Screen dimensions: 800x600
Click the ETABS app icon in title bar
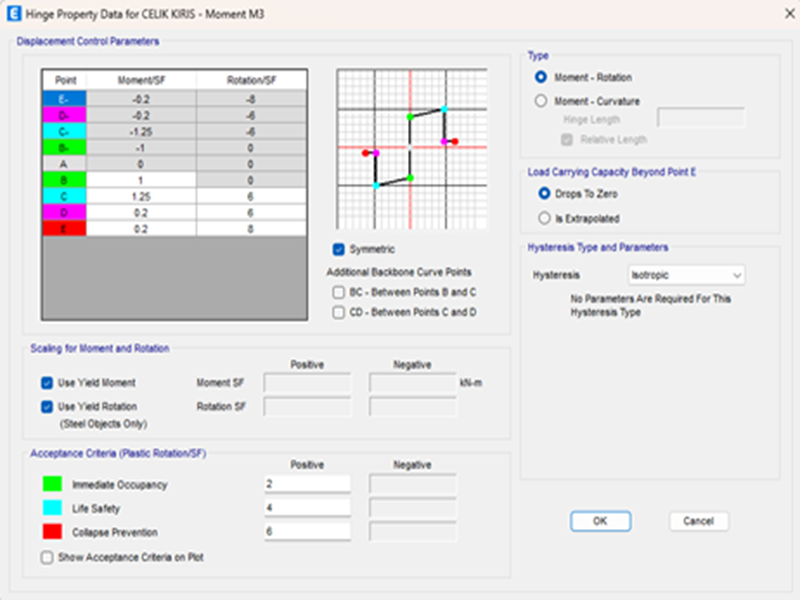click(x=14, y=13)
